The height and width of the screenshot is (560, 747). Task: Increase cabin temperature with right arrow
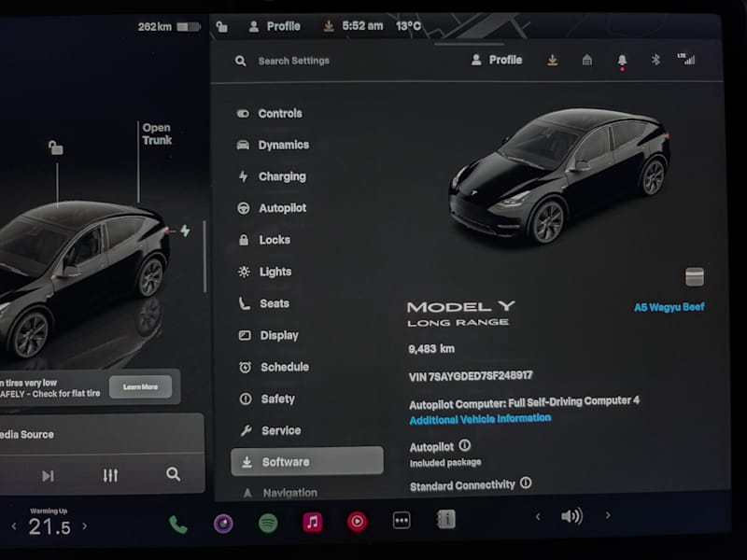tap(85, 526)
